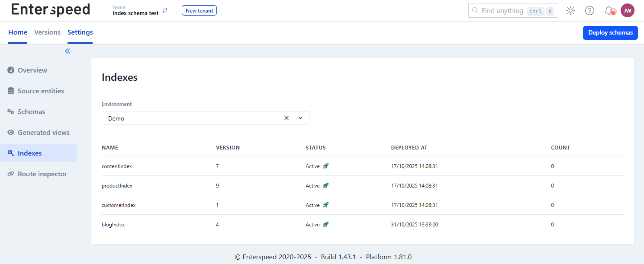Open the Settings tab

coord(80,32)
